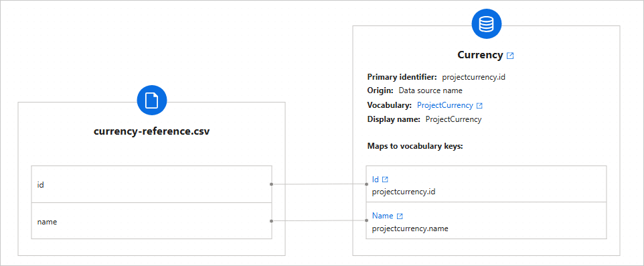This screenshot has width=644, height=266.
Task: Open the Id vocabulary key link
Action: tap(376, 180)
